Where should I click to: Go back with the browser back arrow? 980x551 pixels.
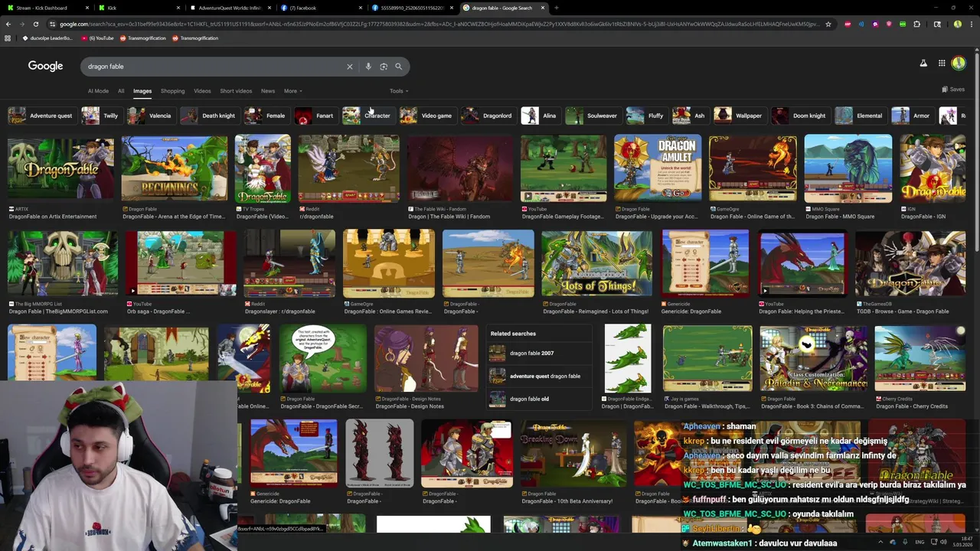point(8,24)
